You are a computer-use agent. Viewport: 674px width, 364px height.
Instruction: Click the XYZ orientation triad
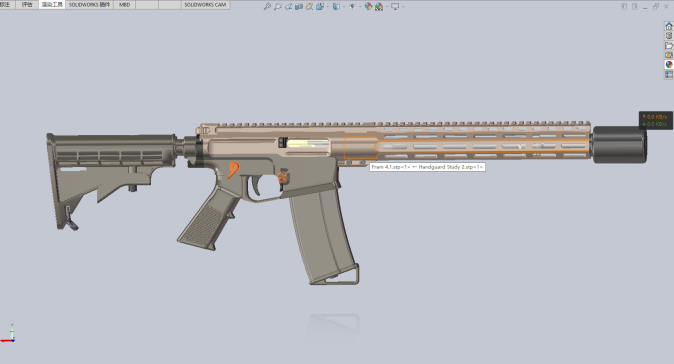coord(9,333)
